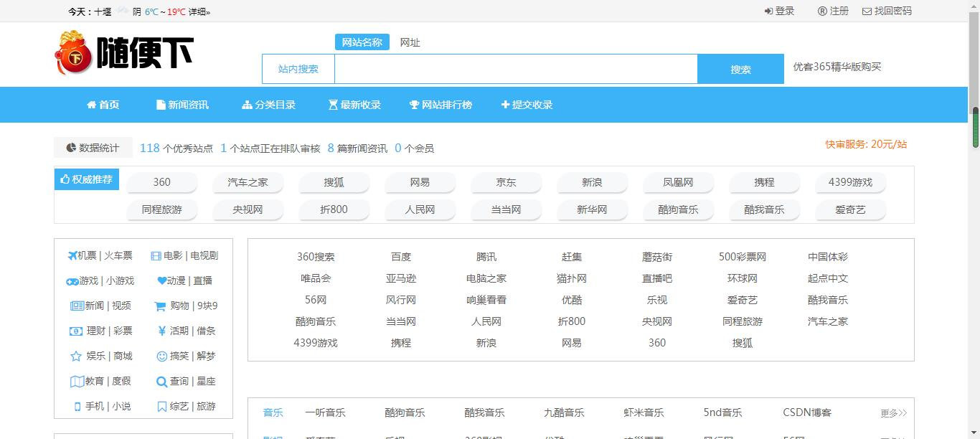Screen dimensions: 980x439
Task: Click the 360 recommended site button
Action: coord(162,182)
